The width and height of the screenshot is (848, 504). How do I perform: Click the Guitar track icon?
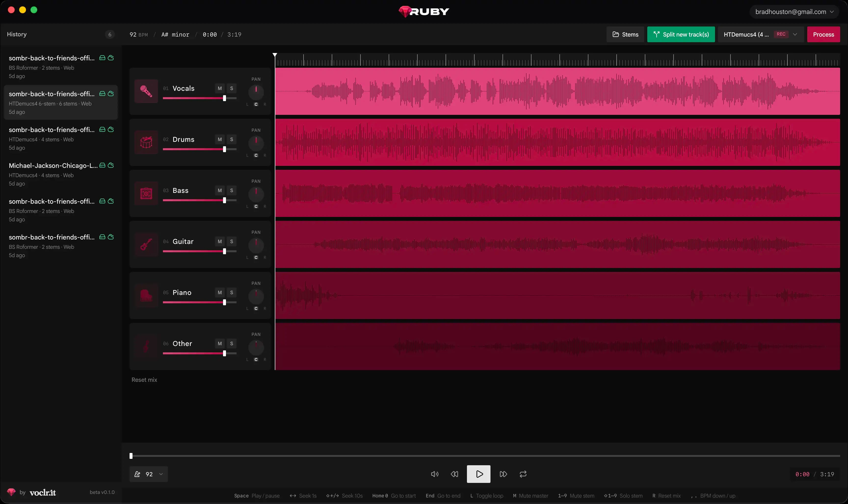pyautogui.click(x=146, y=244)
